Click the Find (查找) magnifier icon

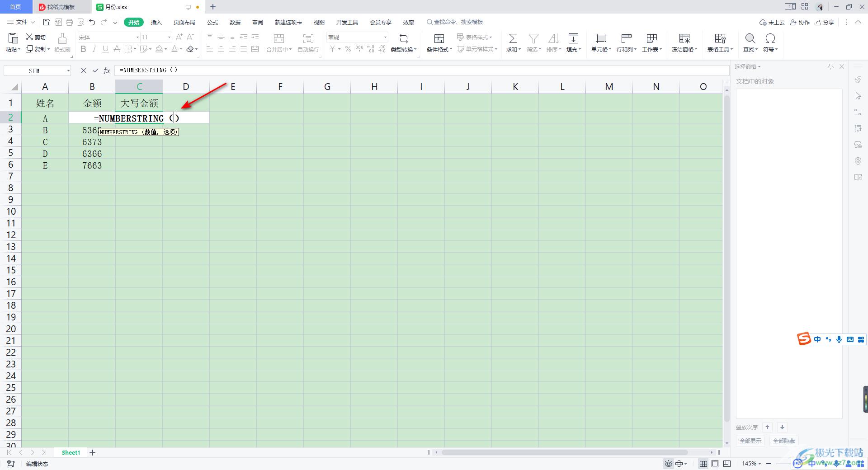tap(750, 38)
